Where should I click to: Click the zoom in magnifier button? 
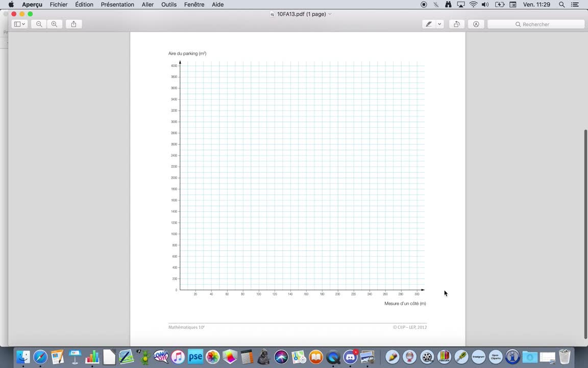tap(54, 24)
